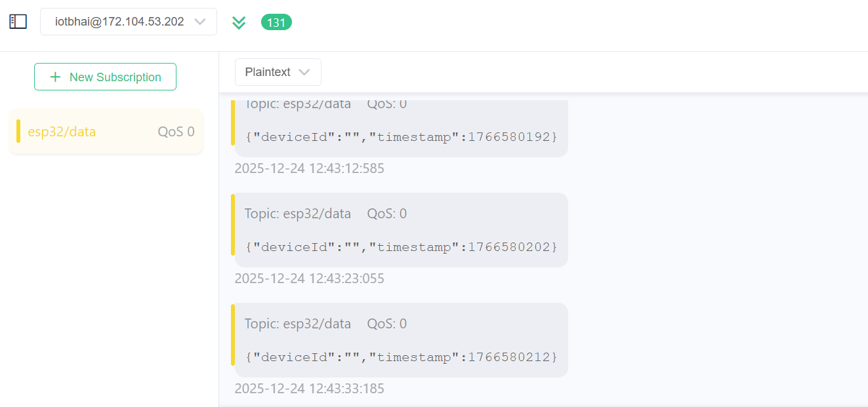This screenshot has width=868, height=407.
Task: Toggle the connections sidebar panel icon
Action: pos(18,22)
